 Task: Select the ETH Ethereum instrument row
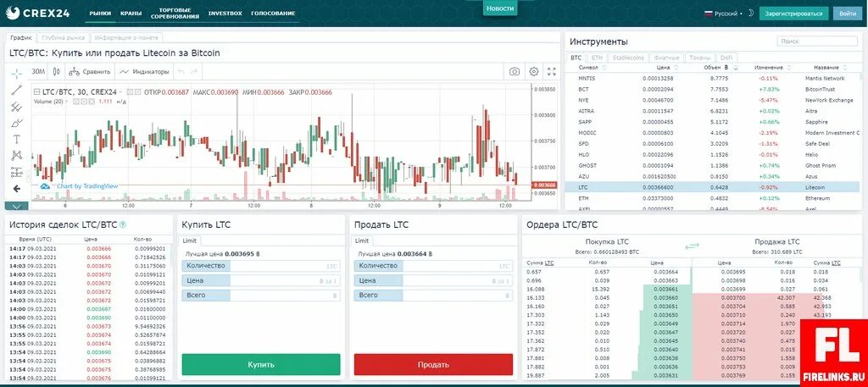pyautogui.click(x=714, y=198)
